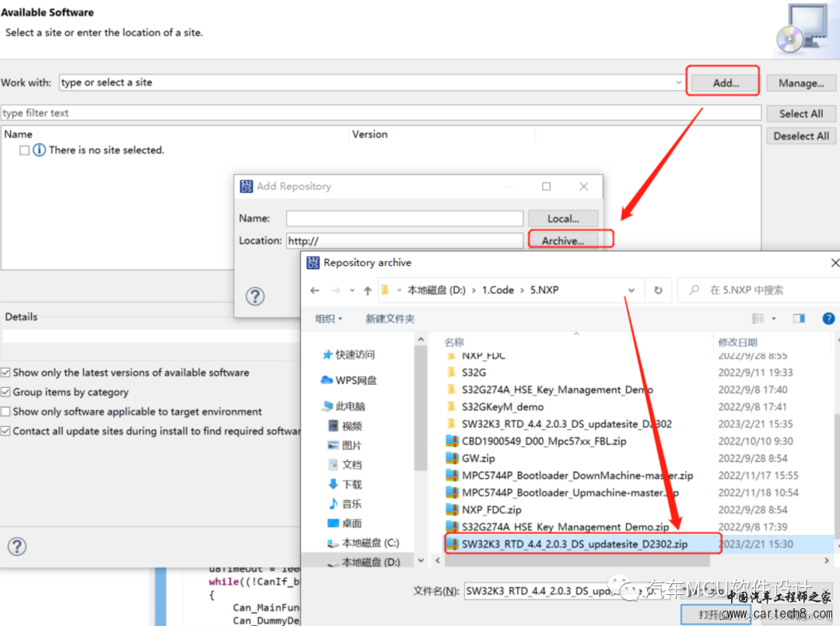Open the Manage... sites button

pos(801,83)
